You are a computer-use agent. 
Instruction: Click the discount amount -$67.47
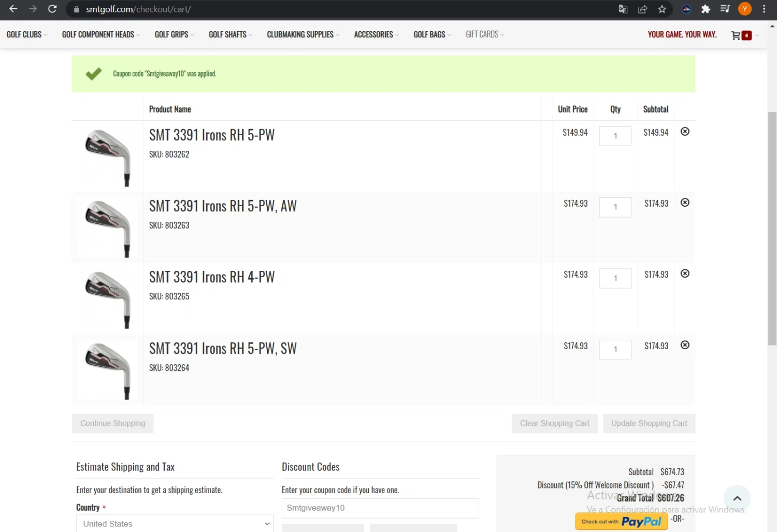(x=673, y=485)
